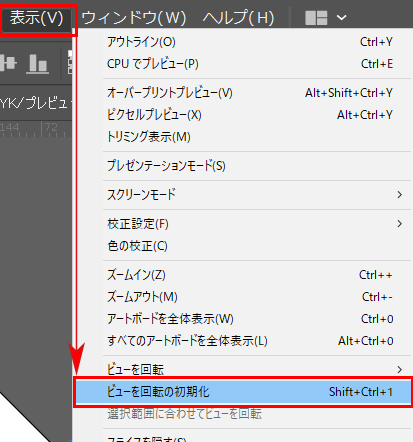This screenshot has width=413, height=442.
Task: Expand the ビューを回転 submenu arrow
Action: point(399,369)
